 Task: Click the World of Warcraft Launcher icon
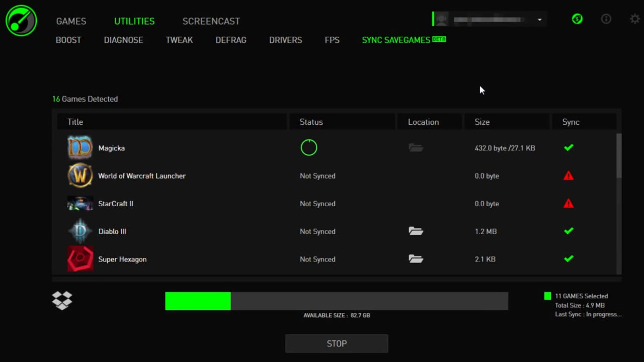80,175
